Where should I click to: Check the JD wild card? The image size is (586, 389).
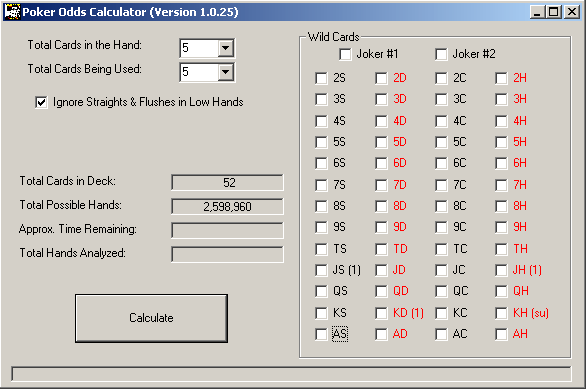381,270
